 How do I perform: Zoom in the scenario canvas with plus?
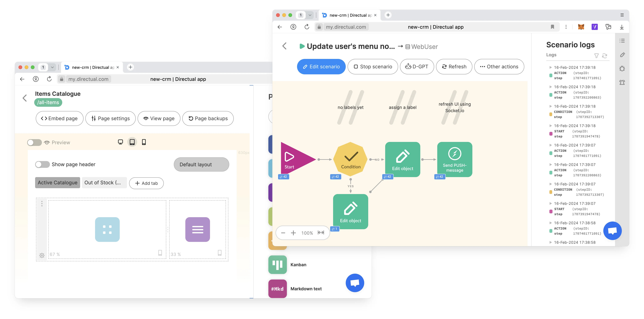click(x=293, y=233)
